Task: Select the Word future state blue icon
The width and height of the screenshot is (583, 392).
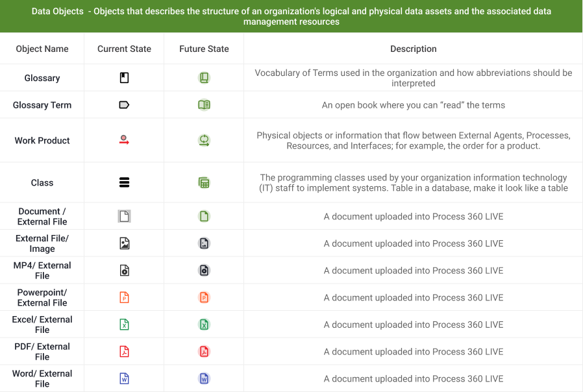Action: 204,378
